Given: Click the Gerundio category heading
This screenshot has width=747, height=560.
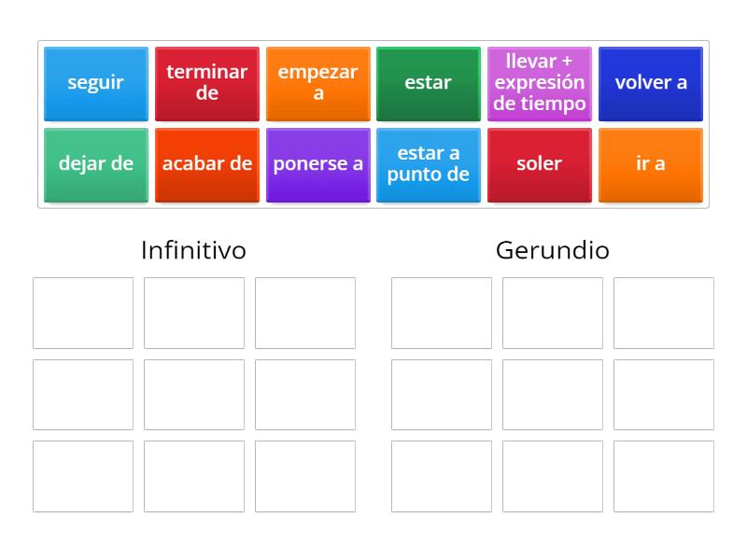Looking at the screenshot, I should (552, 250).
